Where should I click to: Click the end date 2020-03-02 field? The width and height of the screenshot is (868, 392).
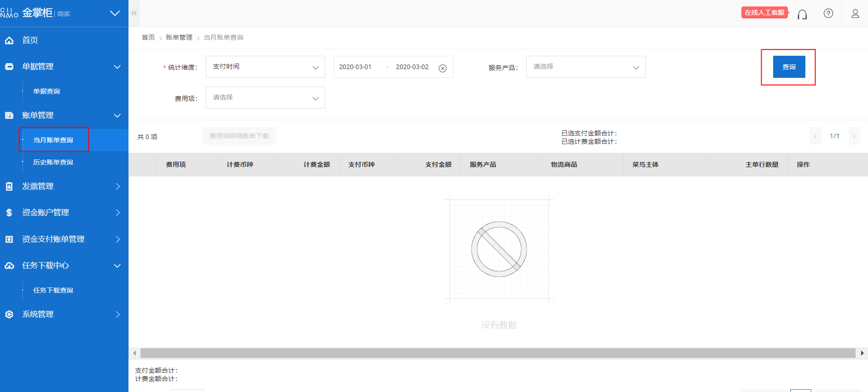pyautogui.click(x=412, y=67)
